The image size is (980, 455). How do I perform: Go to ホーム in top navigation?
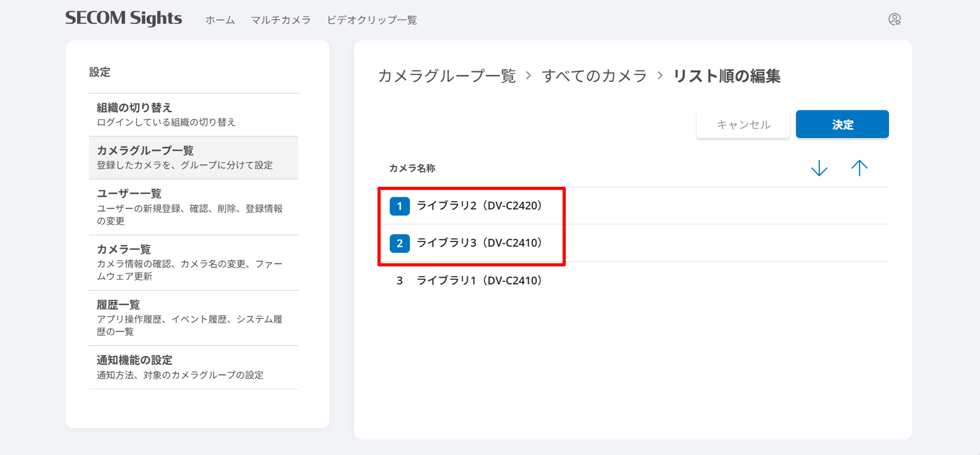tap(220, 20)
